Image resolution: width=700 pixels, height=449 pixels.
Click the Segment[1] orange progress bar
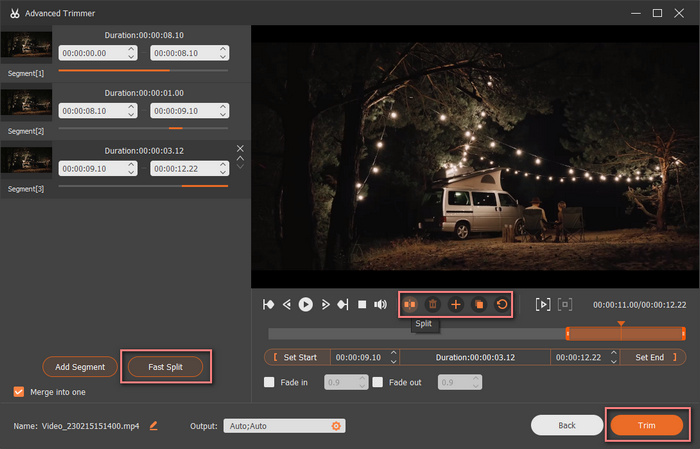pyautogui.click(x=114, y=71)
